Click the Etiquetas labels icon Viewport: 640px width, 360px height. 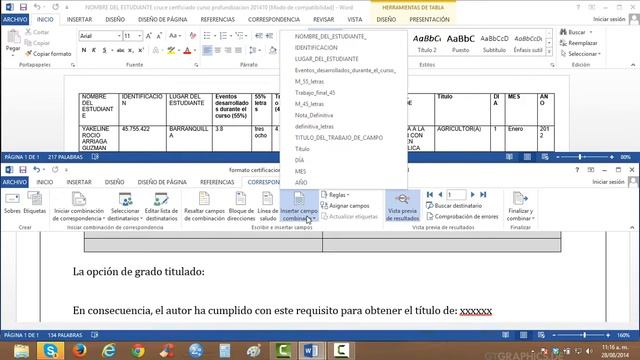(35, 203)
